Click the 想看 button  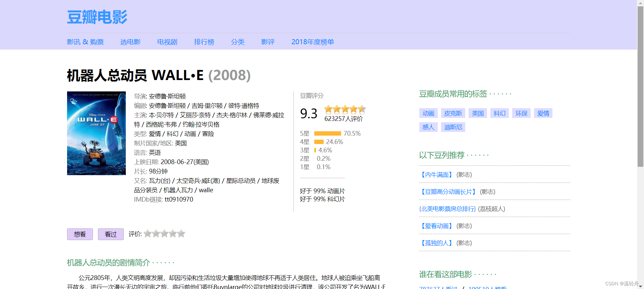80,234
